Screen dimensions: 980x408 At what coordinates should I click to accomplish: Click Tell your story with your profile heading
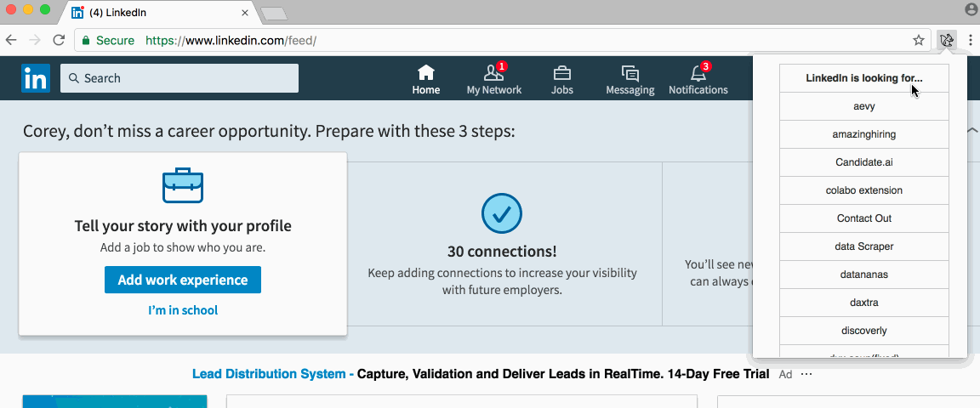(183, 226)
